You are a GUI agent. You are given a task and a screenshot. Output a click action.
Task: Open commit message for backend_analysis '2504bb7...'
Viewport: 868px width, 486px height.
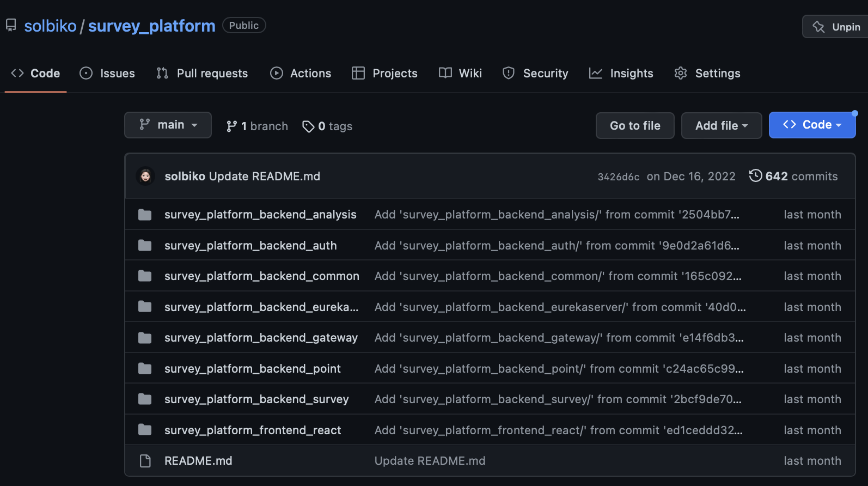tap(557, 215)
